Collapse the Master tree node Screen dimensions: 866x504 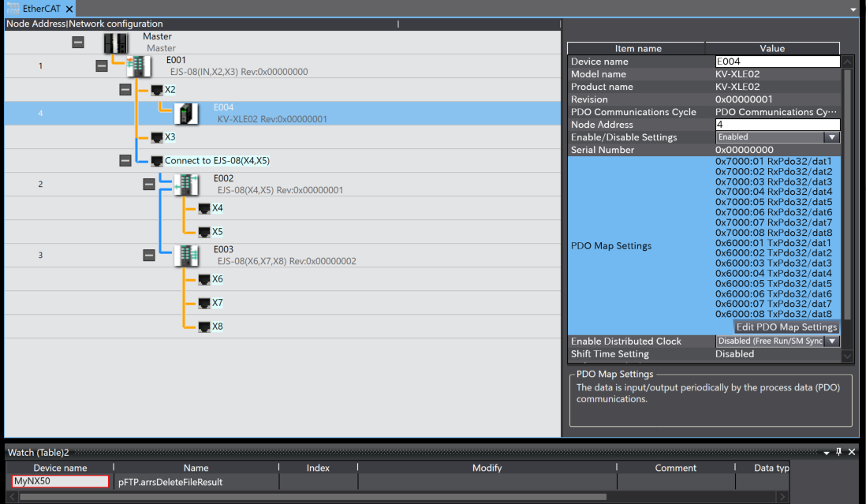tap(77, 42)
